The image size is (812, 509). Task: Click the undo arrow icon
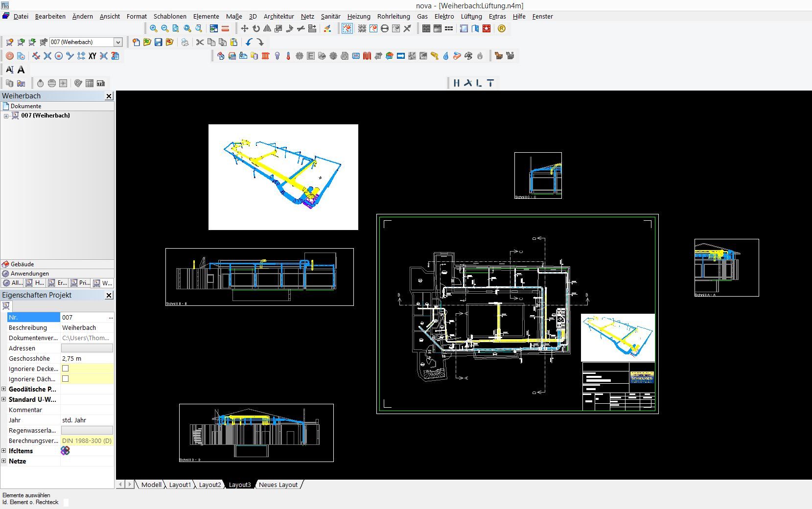(x=249, y=43)
